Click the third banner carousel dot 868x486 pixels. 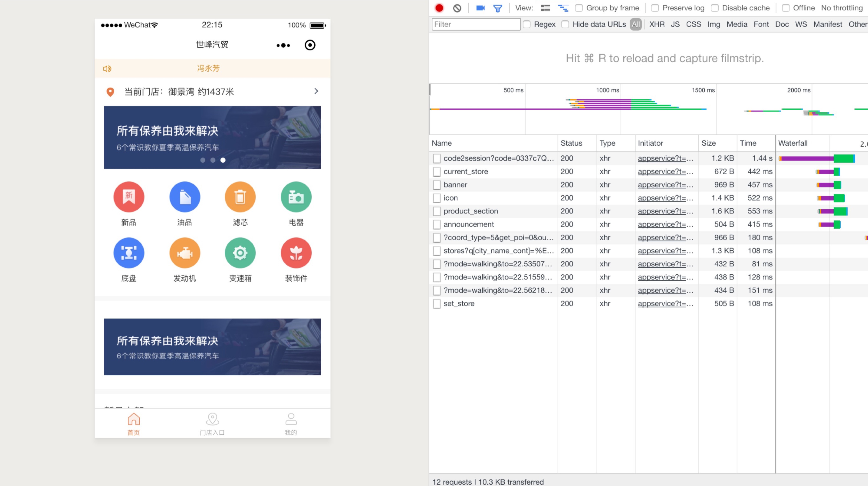[223, 160]
